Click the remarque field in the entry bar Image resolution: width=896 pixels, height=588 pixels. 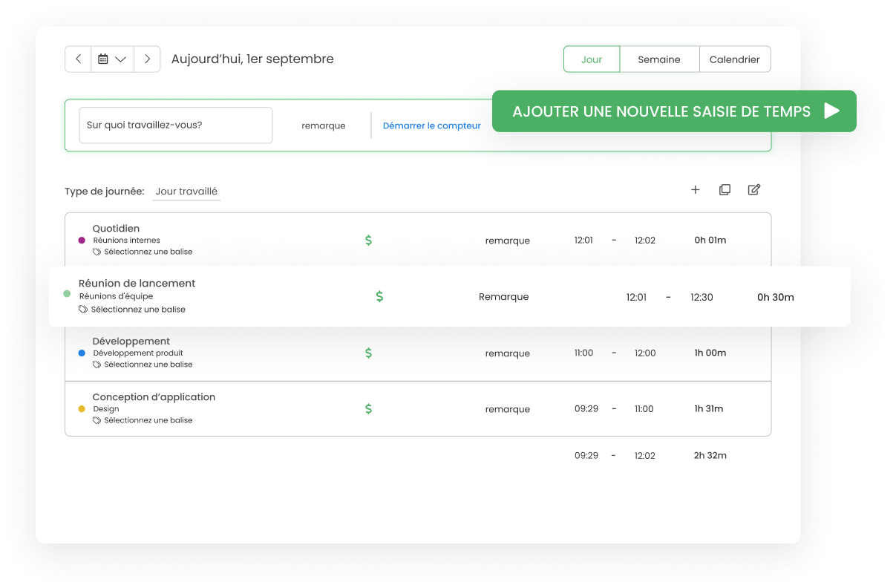[x=324, y=126]
